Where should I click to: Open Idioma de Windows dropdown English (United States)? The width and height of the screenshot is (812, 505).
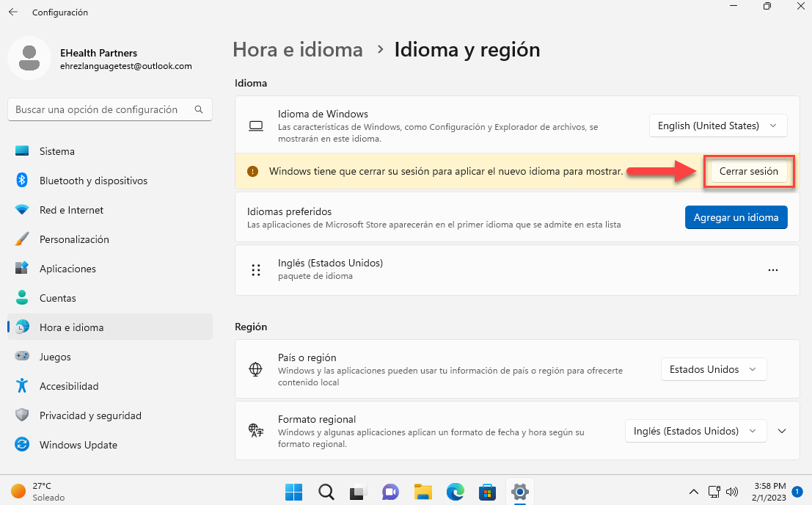click(718, 126)
